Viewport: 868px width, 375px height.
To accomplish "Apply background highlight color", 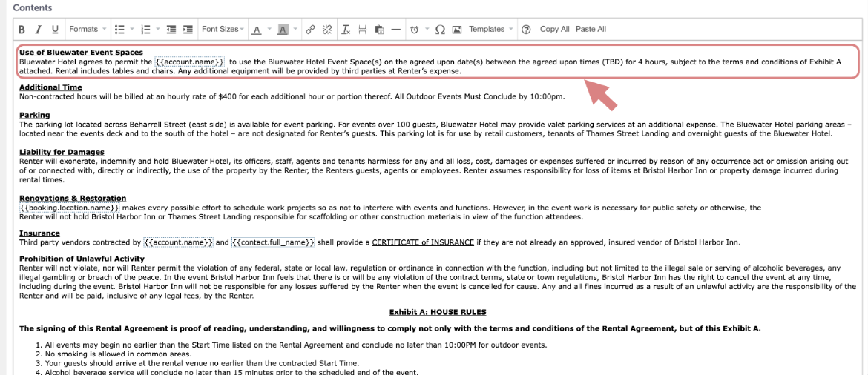I will [283, 30].
